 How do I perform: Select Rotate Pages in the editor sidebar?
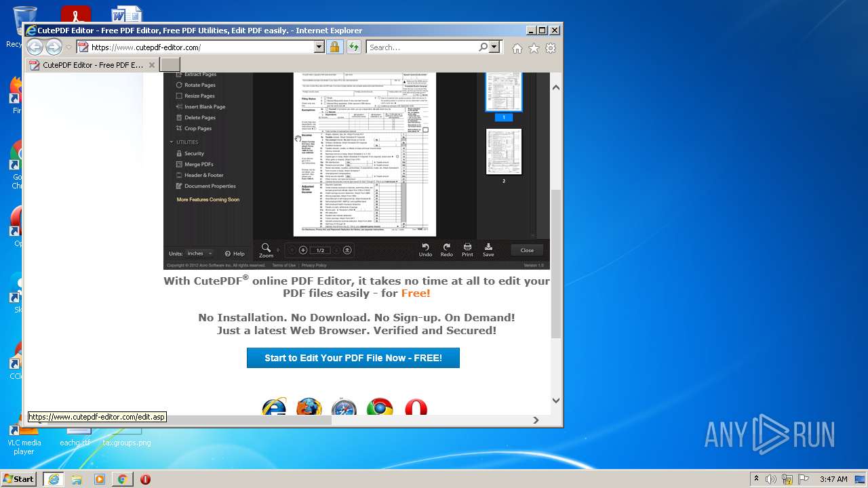(196, 85)
